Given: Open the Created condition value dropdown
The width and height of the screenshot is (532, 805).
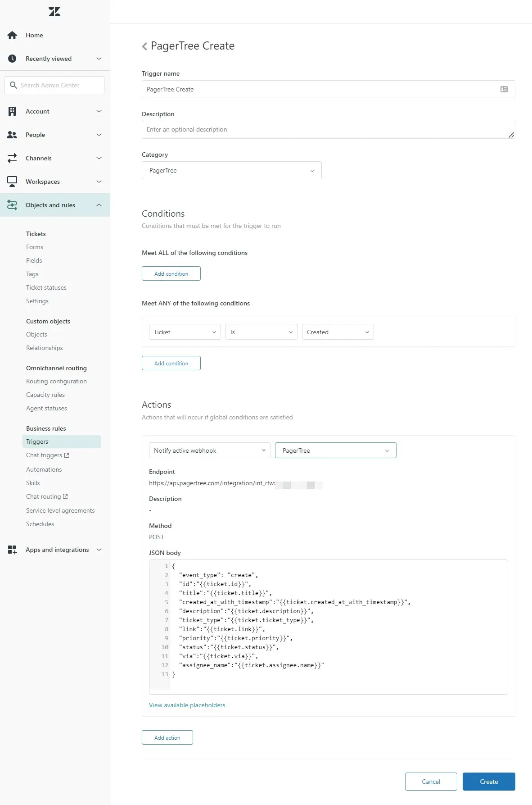Looking at the screenshot, I should [x=338, y=332].
